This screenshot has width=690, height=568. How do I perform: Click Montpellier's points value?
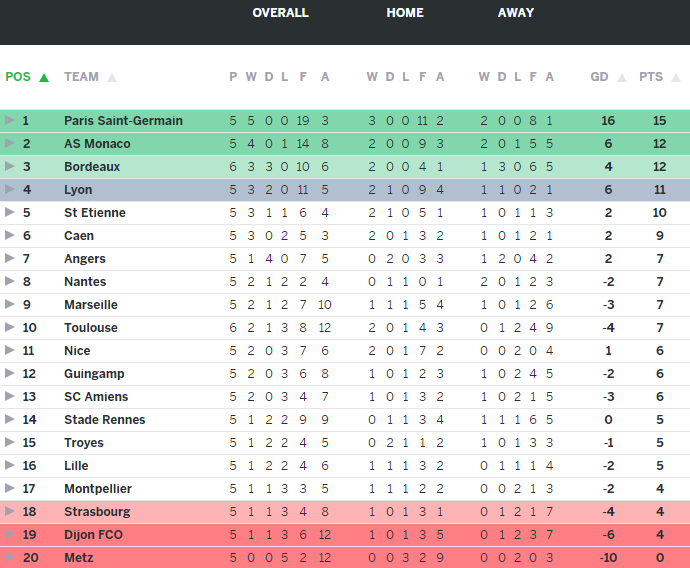click(x=660, y=488)
